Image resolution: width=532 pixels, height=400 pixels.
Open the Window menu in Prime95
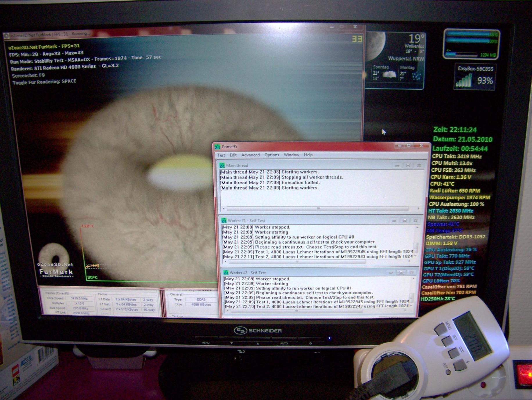[291, 155]
